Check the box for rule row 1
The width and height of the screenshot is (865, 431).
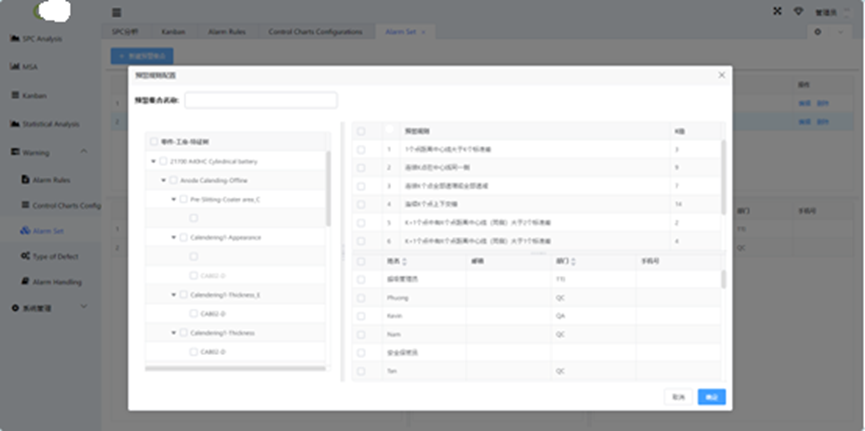tap(361, 150)
